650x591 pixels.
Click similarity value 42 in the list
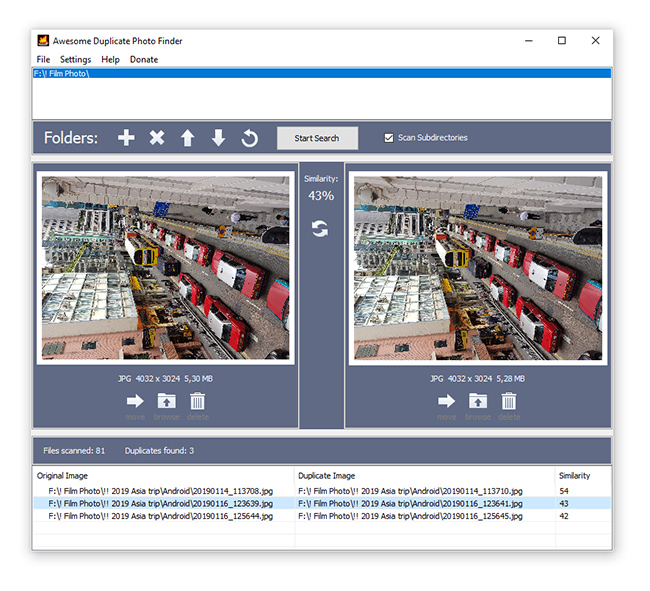(564, 516)
